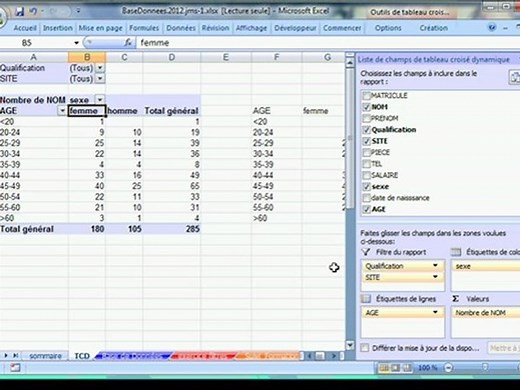Open Excel help question mark icon
This screenshot has height=390, width=520.
(x=492, y=28)
